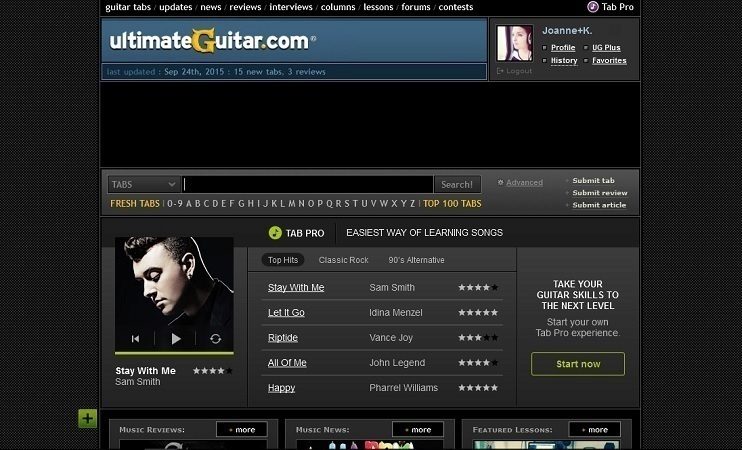Select the 90's Alternative tab
Viewport: 742px width, 450px height.
tap(416, 260)
